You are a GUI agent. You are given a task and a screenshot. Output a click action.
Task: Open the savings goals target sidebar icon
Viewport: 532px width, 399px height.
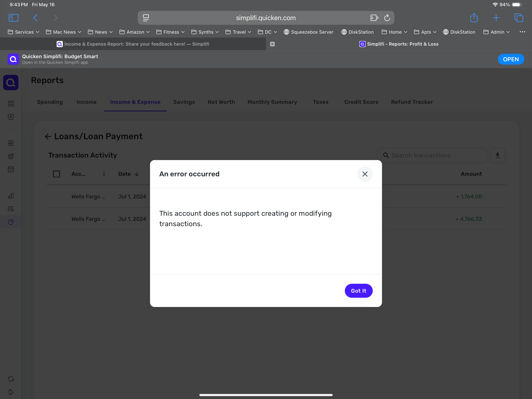[11, 156]
